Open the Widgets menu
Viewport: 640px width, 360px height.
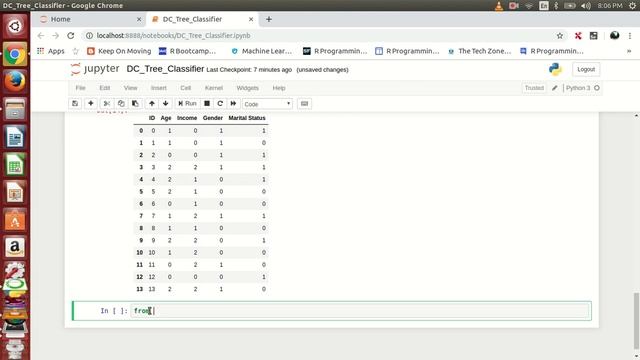coord(247,88)
